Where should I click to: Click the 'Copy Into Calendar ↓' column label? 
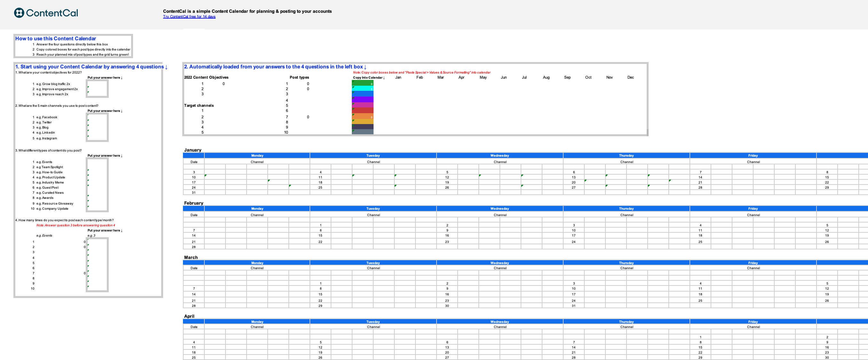(369, 77)
